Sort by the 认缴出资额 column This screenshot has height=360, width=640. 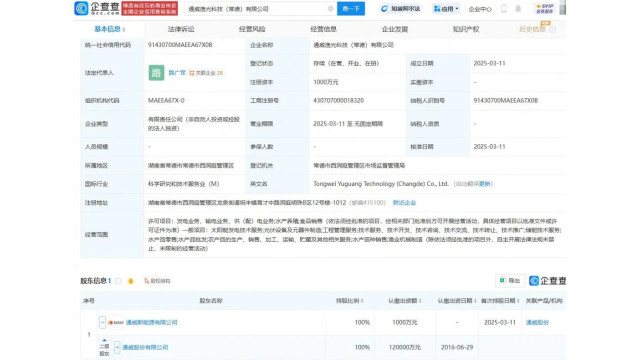pos(404,301)
